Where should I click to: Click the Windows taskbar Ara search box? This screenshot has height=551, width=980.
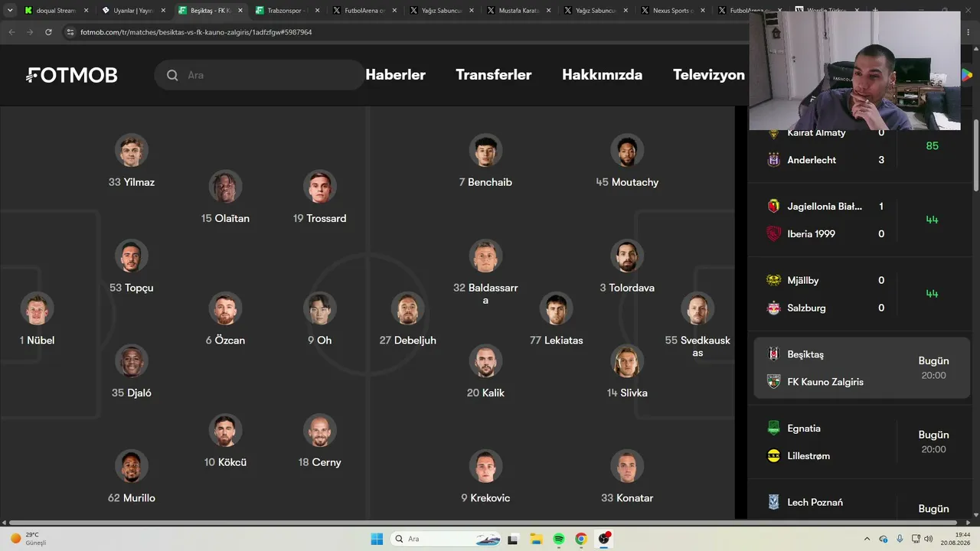point(445,539)
